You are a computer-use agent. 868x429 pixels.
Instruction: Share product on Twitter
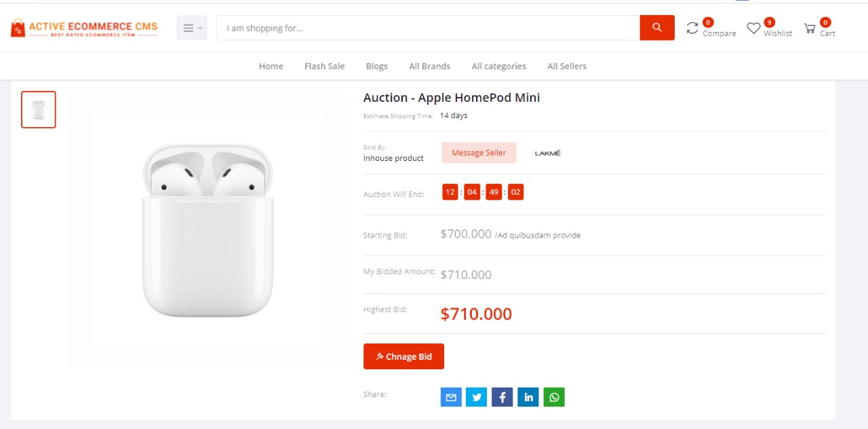pyautogui.click(x=477, y=397)
